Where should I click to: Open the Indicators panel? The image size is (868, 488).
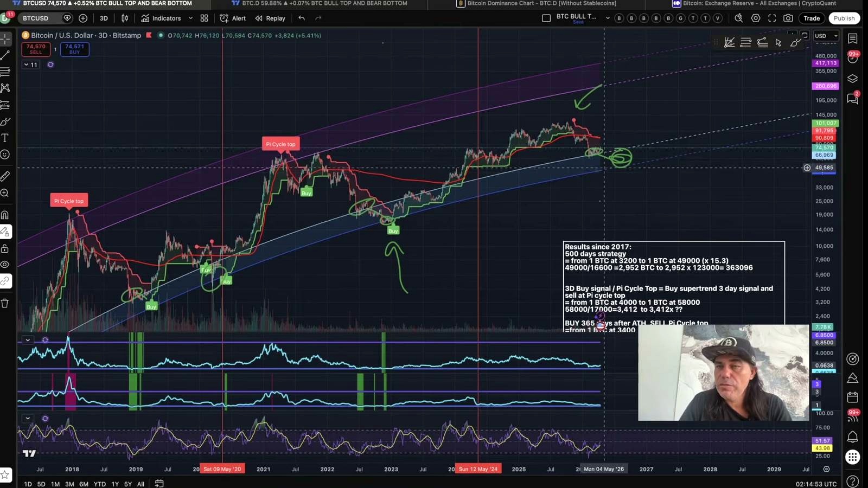tap(161, 18)
